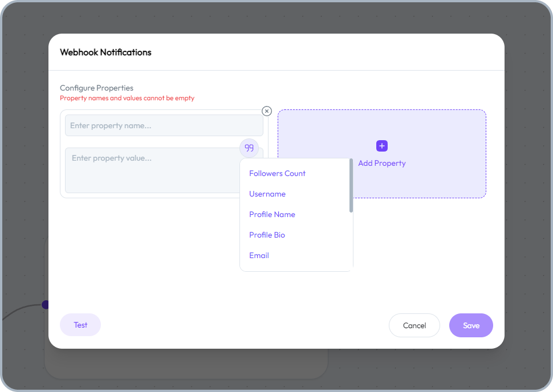553x392 pixels.
Task: Select Username from the variable list
Action: click(x=267, y=194)
